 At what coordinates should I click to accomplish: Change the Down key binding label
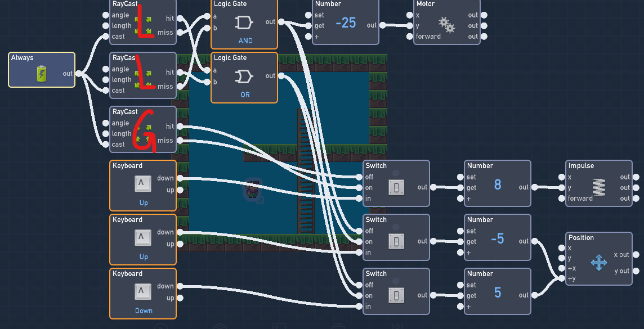pyautogui.click(x=144, y=311)
